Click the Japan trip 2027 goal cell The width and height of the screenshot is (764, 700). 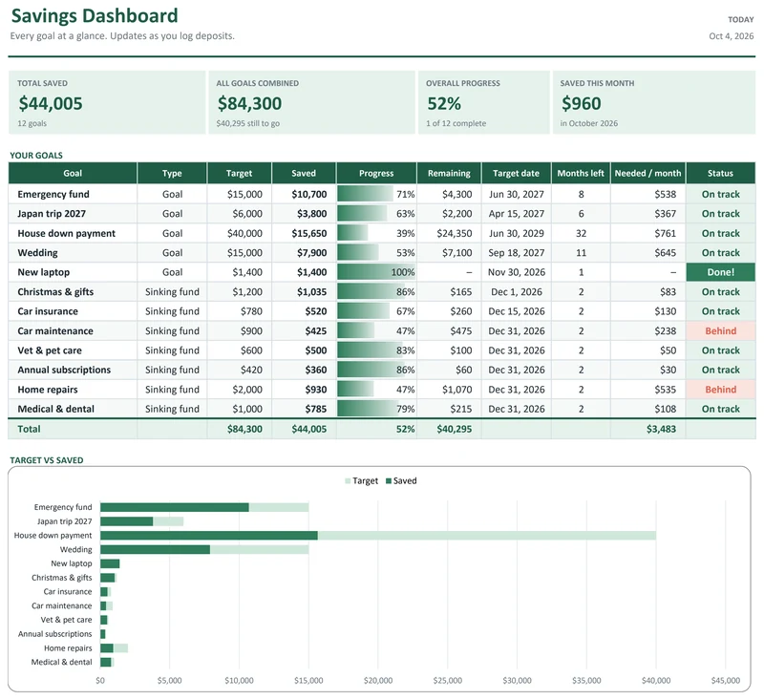point(73,214)
